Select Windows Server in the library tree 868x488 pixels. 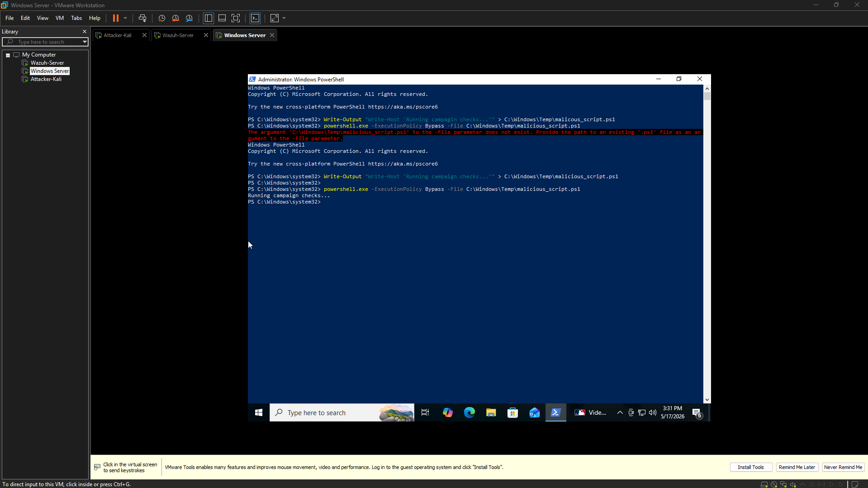click(x=50, y=71)
